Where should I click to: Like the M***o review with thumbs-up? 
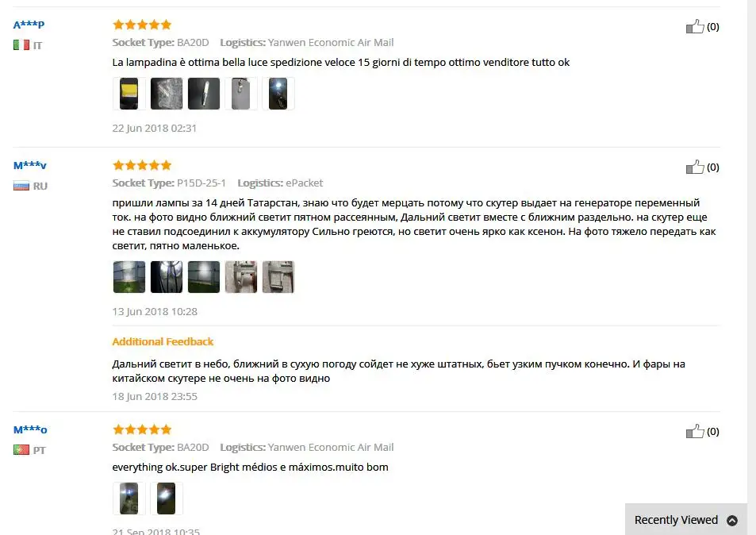[x=695, y=431]
